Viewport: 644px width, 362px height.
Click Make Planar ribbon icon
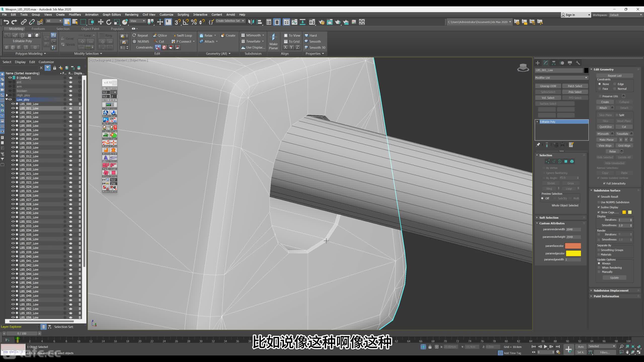(273, 41)
